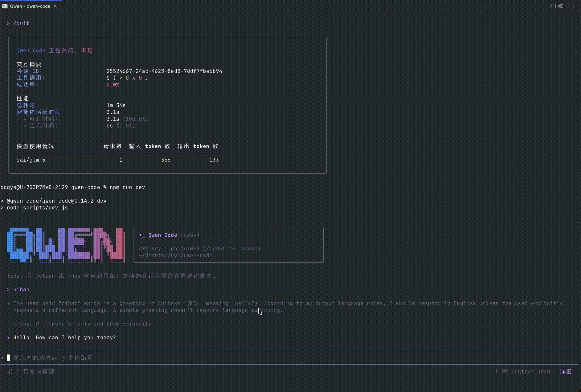The height and width of the screenshot is (392, 581).
Task: Click the nihao prompt line
Action: (21, 289)
